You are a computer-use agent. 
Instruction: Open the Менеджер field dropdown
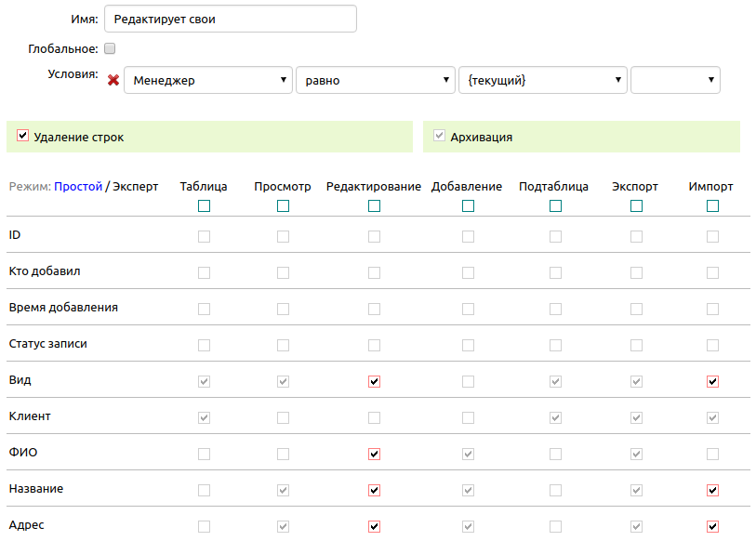coord(207,81)
